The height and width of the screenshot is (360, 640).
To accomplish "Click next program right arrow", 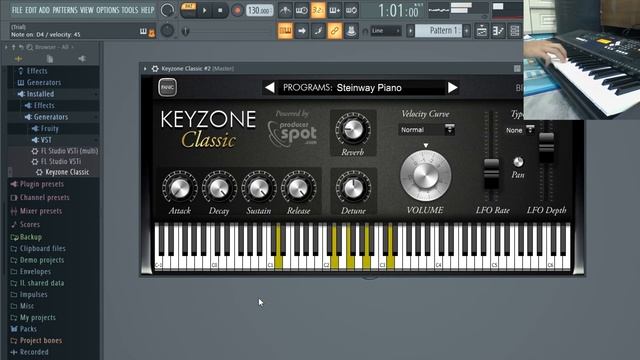I will click(x=453, y=88).
